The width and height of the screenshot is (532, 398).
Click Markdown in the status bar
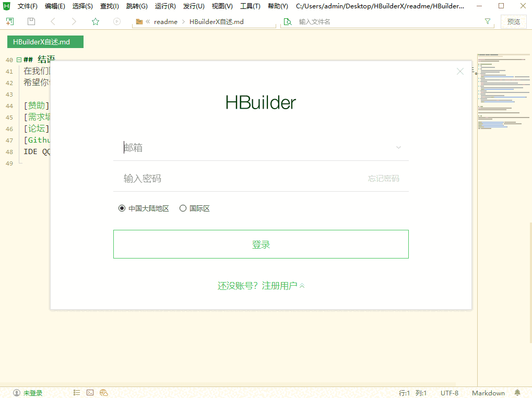488,393
